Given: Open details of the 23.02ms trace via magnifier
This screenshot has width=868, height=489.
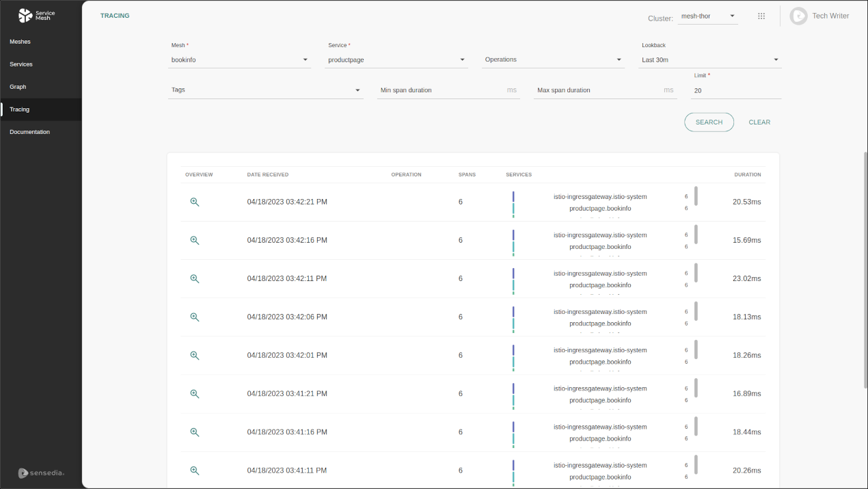Looking at the screenshot, I should (x=195, y=278).
